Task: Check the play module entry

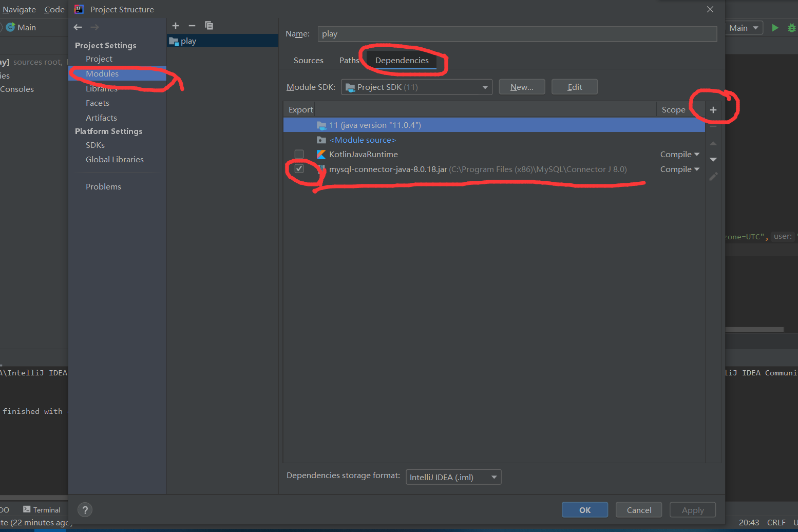Action: pyautogui.click(x=188, y=41)
